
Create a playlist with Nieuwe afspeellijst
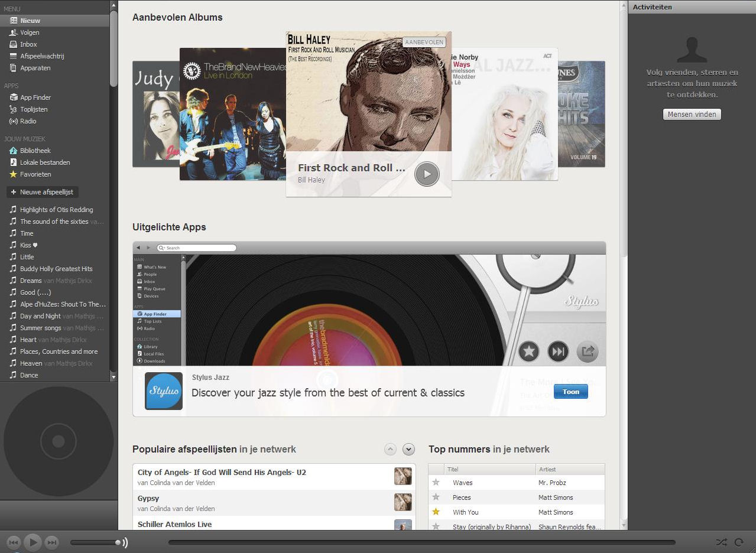pyautogui.click(x=42, y=192)
